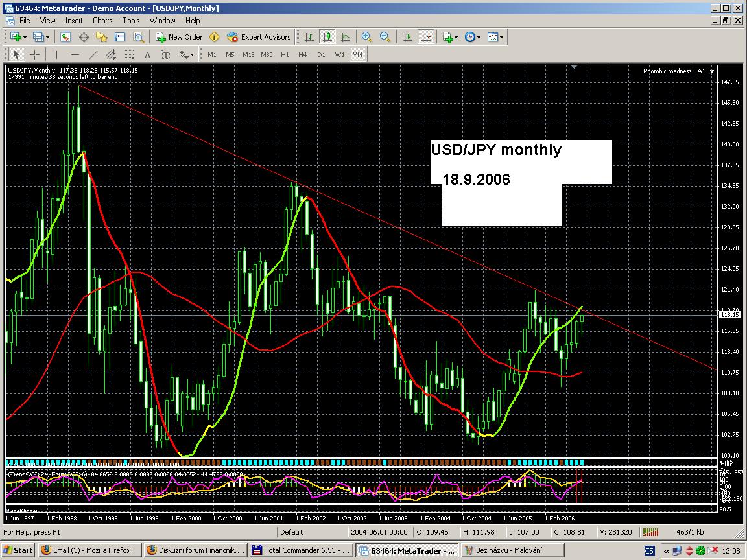Open the Insert menu
This screenshot has height=560, width=747.
74,20
